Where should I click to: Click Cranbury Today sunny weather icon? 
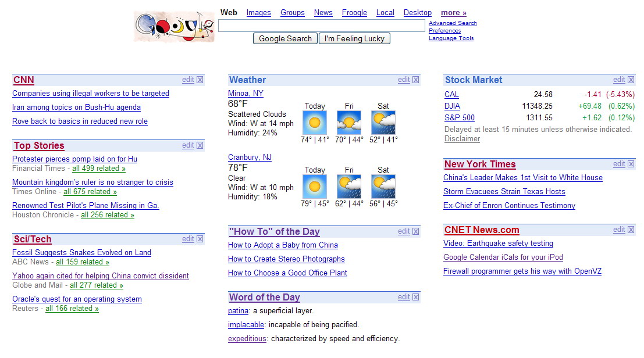315,187
